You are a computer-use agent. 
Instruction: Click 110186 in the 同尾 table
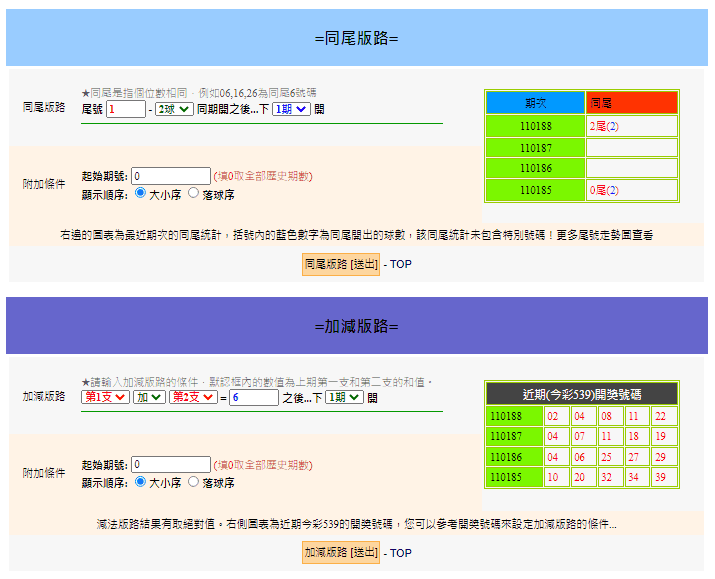click(536, 168)
